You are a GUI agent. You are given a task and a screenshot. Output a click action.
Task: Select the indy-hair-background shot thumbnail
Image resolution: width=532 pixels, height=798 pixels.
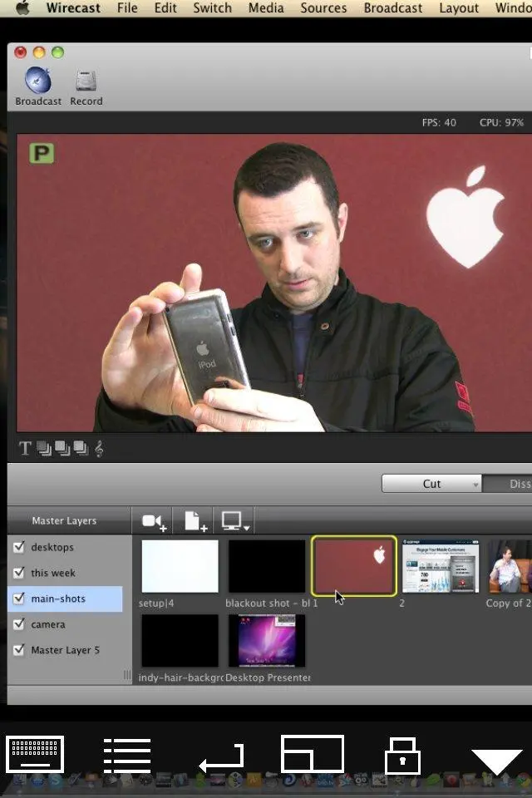pyautogui.click(x=180, y=640)
